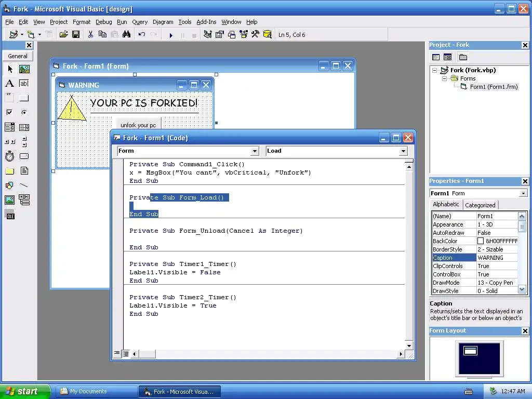The height and width of the screenshot is (399, 532).
Task: Switch to the Categorized properties tab
Action: tap(480, 205)
